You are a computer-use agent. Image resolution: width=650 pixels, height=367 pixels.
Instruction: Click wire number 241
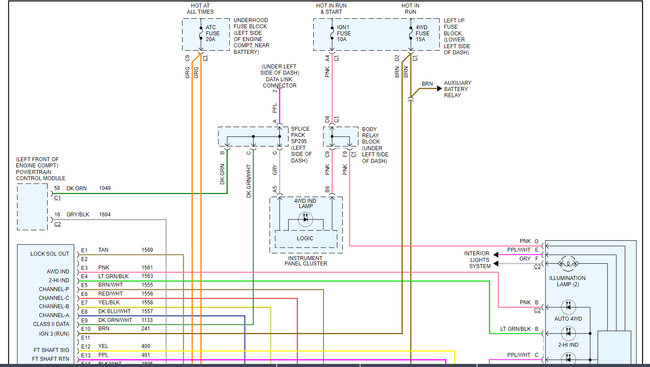click(x=145, y=328)
